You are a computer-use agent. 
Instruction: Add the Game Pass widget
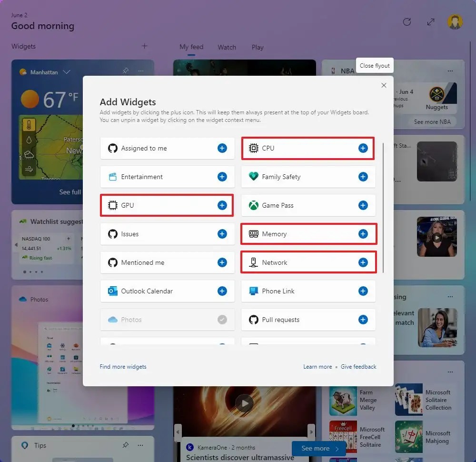point(363,205)
